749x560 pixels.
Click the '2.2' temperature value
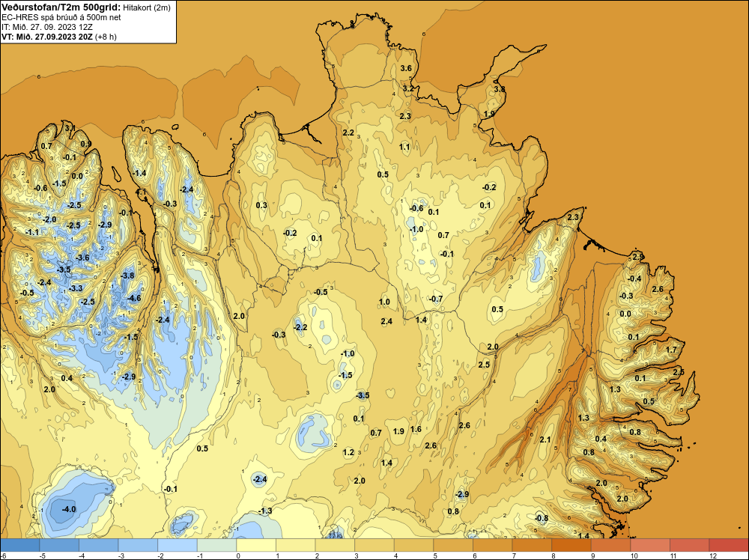tap(349, 133)
